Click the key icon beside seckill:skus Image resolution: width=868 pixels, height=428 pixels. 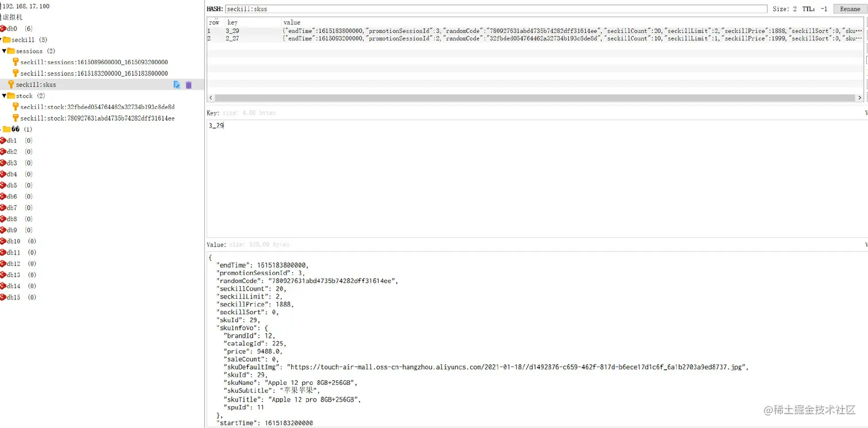point(11,84)
